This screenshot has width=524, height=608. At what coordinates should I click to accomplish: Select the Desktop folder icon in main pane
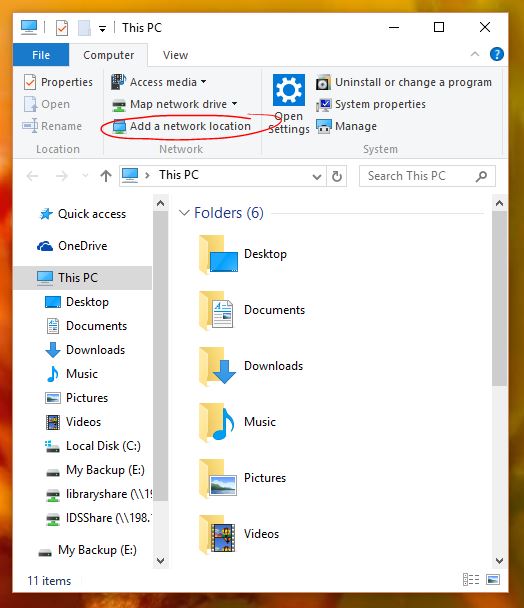click(218, 254)
